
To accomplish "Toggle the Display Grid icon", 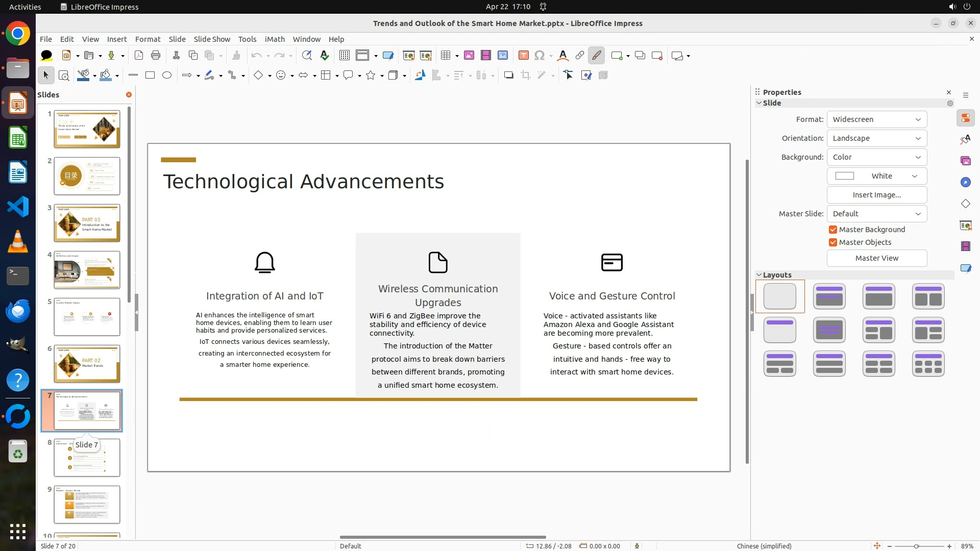I will pos(345,56).
